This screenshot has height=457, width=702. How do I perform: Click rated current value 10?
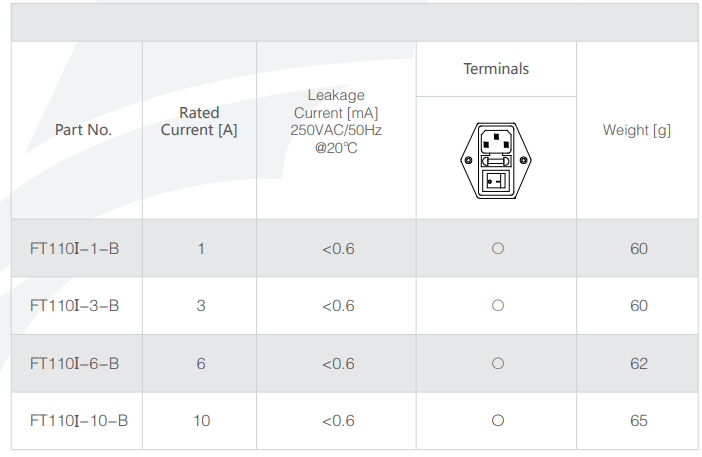click(201, 421)
